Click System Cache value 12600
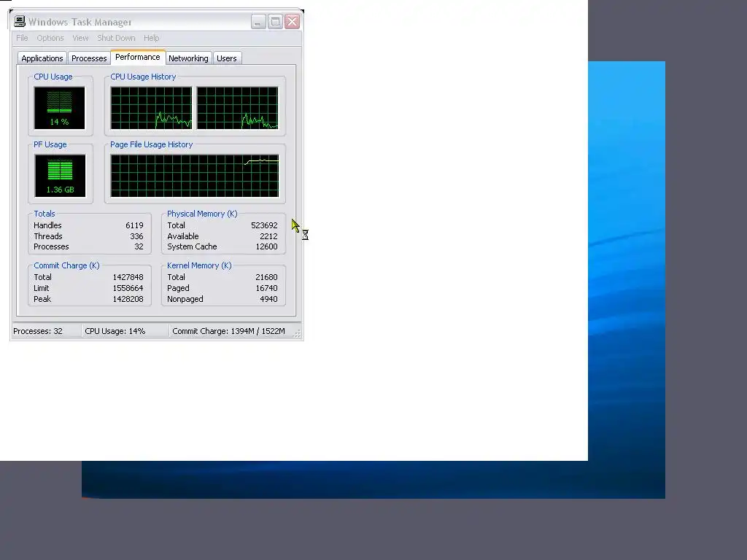This screenshot has height=560, width=747. (267, 246)
